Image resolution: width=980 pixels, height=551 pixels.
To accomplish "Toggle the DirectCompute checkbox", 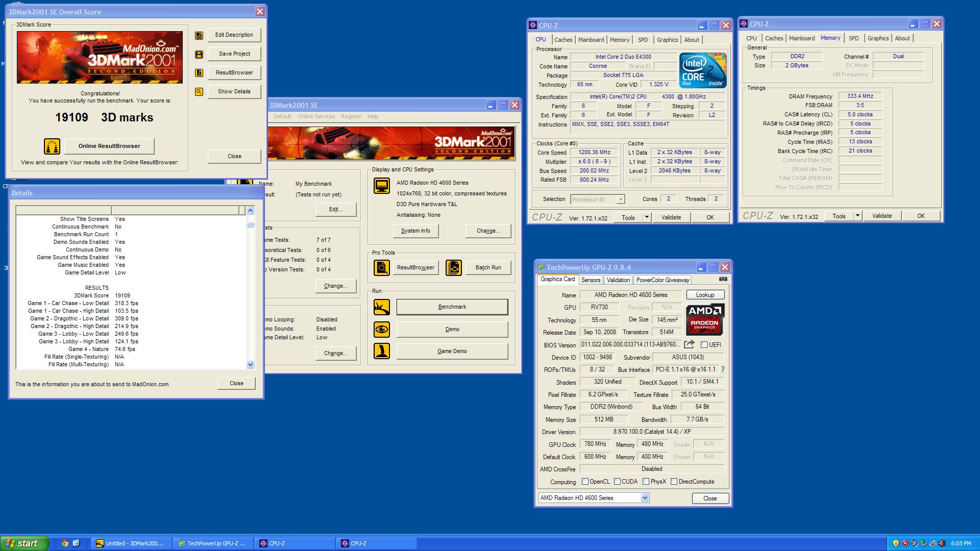I will click(x=674, y=482).
